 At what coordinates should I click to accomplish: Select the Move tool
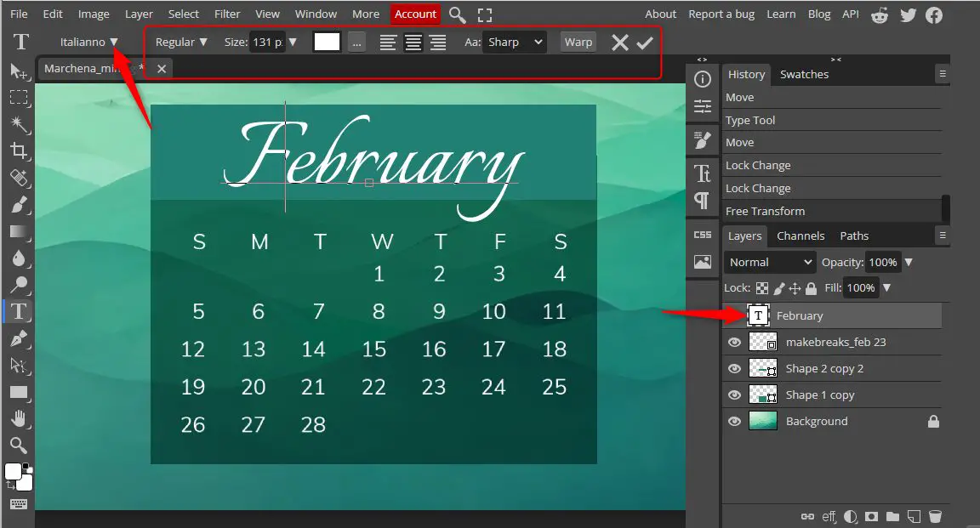click(19, 71)
